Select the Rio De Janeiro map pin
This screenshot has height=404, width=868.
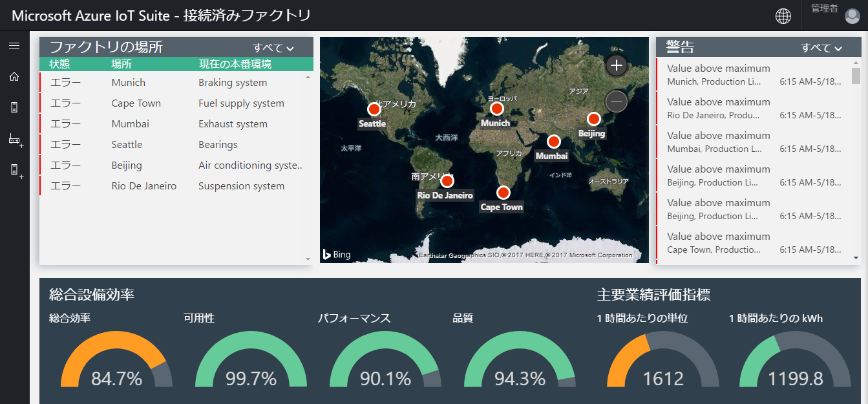(x=447, y=181)
